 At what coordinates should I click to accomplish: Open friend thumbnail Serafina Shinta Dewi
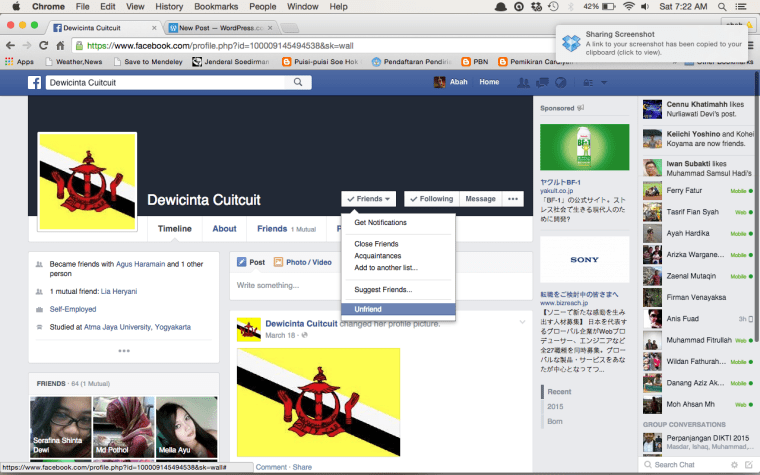(61, 427)
